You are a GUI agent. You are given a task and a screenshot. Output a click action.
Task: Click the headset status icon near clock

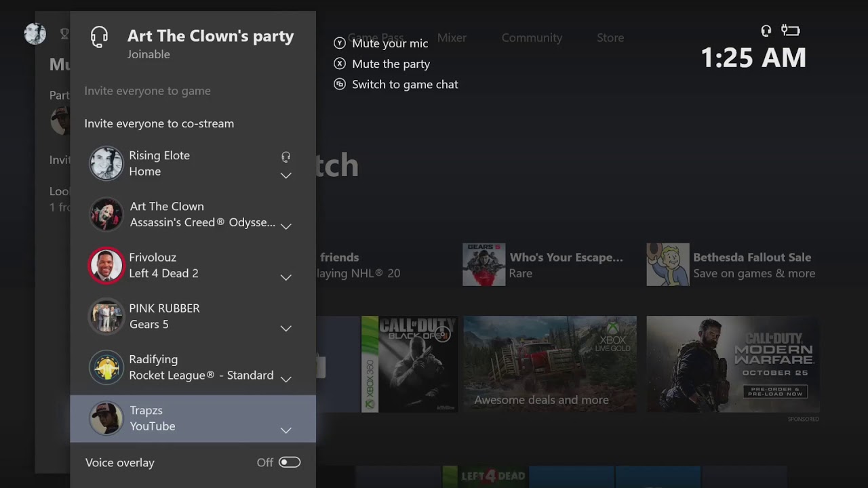[x=766, y=30]
